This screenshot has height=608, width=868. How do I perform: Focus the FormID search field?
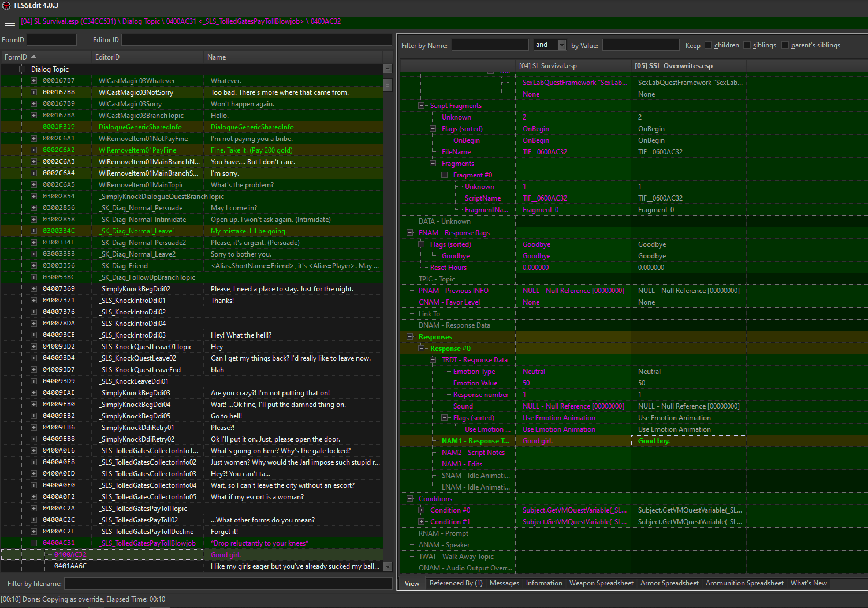[51, 40]
